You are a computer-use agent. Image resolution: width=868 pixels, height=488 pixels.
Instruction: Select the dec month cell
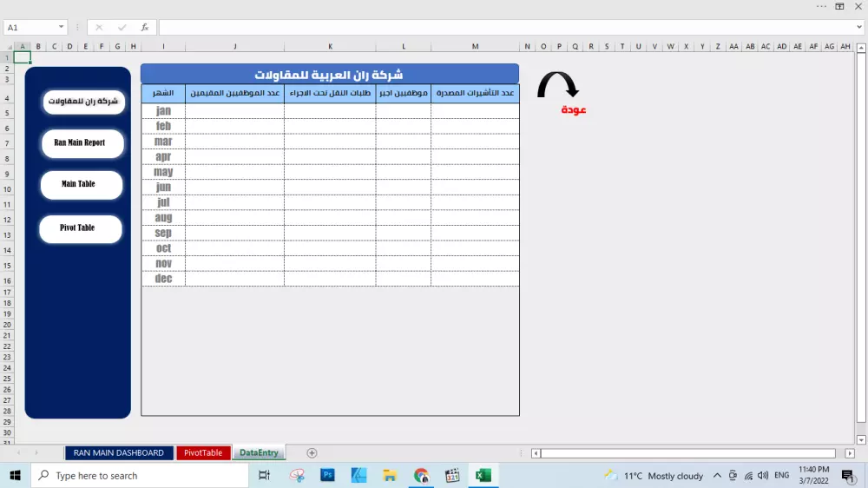pos(163,279)
